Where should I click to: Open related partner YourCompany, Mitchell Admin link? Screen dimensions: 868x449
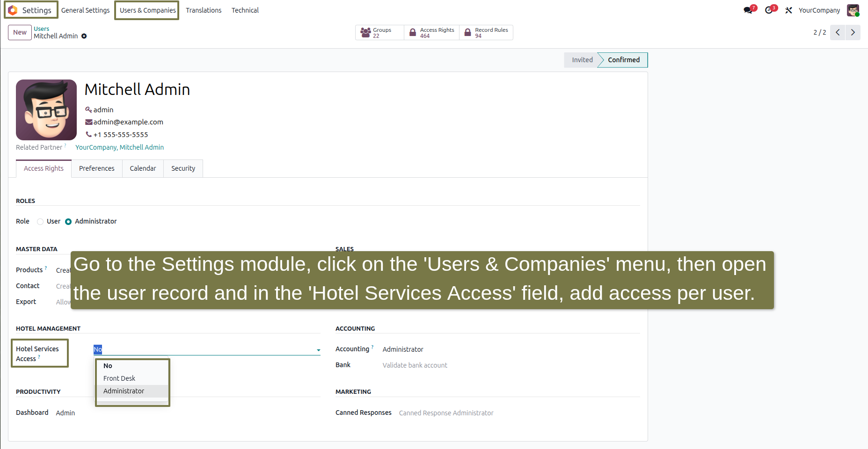coord(119,147)
